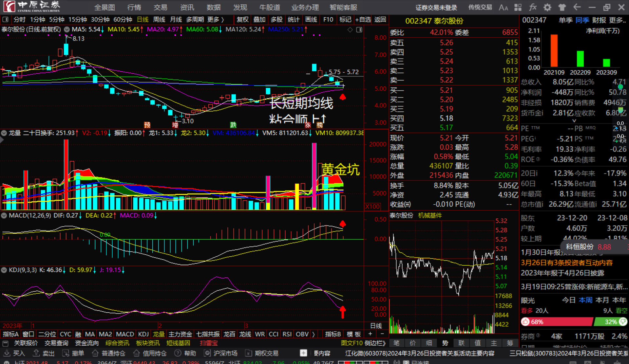629x364 pixels.
Task: Toggle the circle before MA5 indicator line
Action: tap(67, 29)
